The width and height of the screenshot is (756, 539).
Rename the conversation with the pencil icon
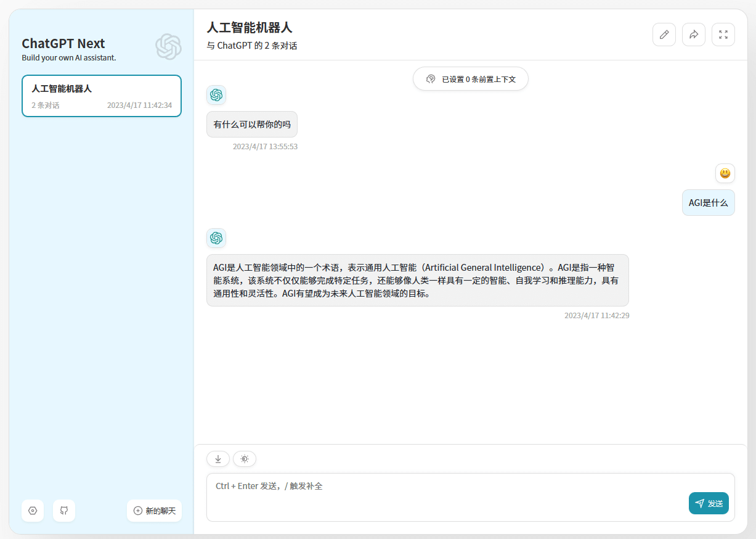click(664, 35)
